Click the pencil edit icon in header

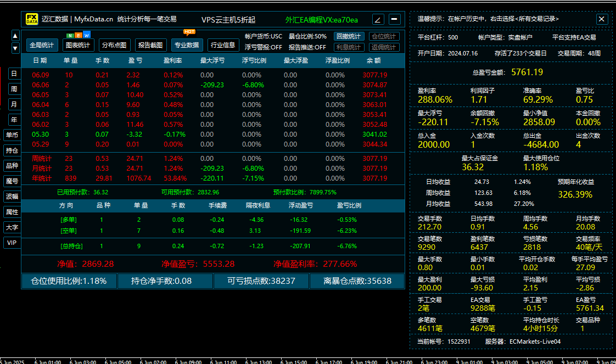point(378,19)
